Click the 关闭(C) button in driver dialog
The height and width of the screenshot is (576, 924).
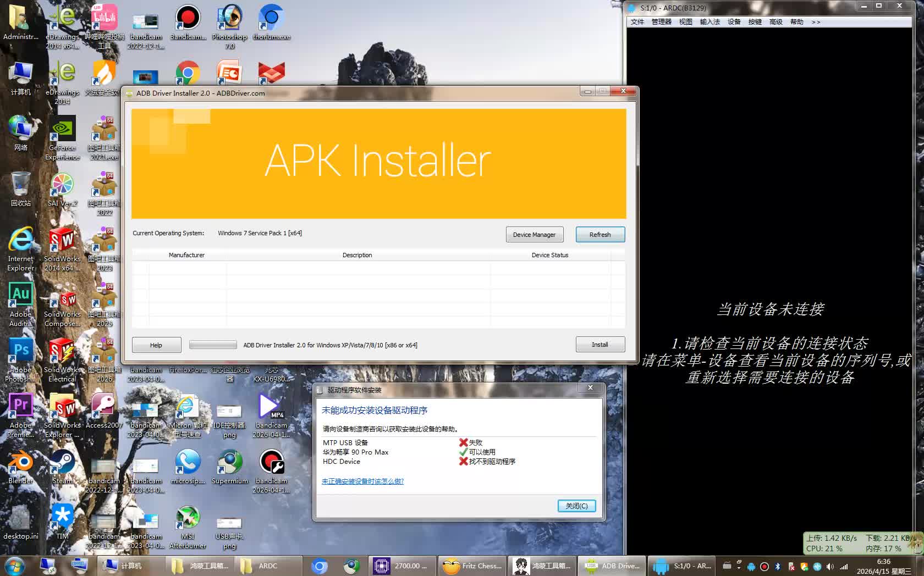tap(576, 506)
